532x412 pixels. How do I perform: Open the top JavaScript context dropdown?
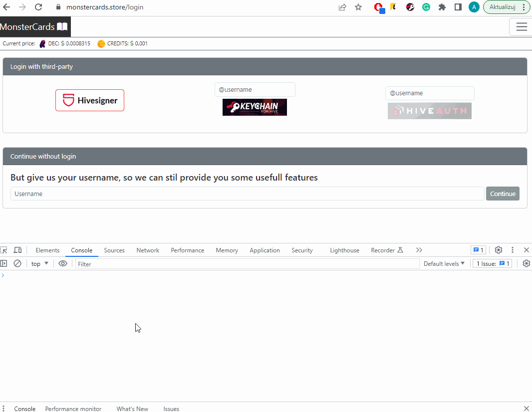pos(40,264)
